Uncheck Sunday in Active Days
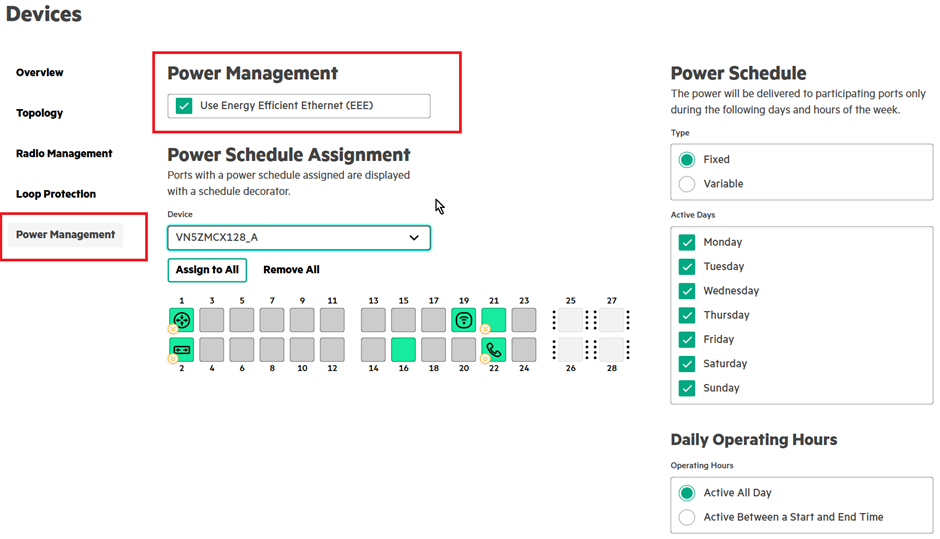 (687, 388)
